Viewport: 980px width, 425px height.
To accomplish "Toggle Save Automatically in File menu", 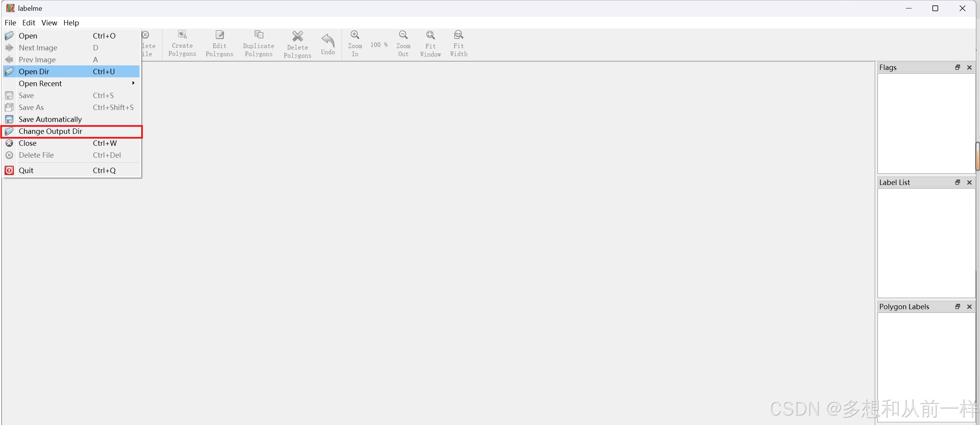I will click(50, 119).
